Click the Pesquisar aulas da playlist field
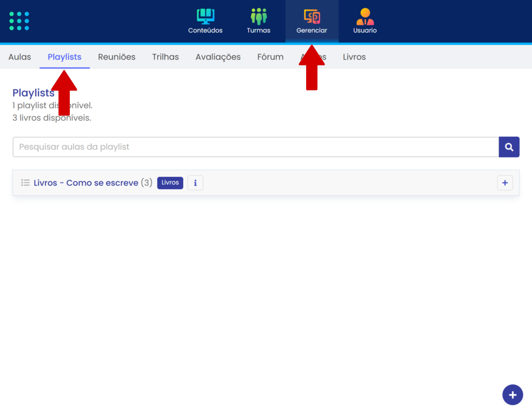 [x=255, y=147]
